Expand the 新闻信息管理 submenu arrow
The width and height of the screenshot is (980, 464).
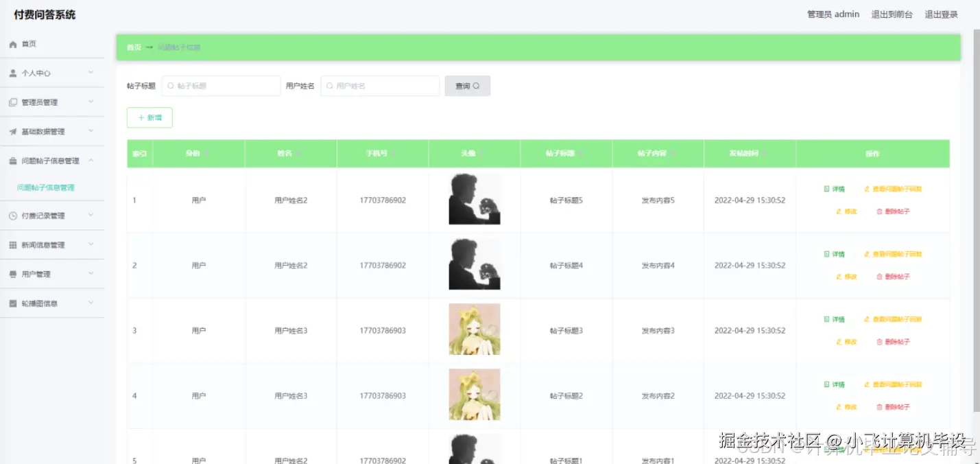click(x=91, y=245)
